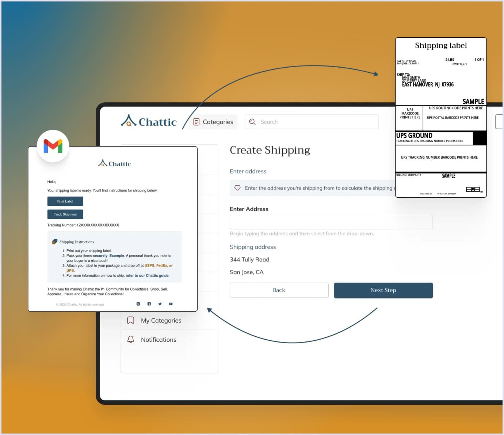Click the 'Enter address' step label
This screenshot has height=435, width=504.
click(248, 171)
